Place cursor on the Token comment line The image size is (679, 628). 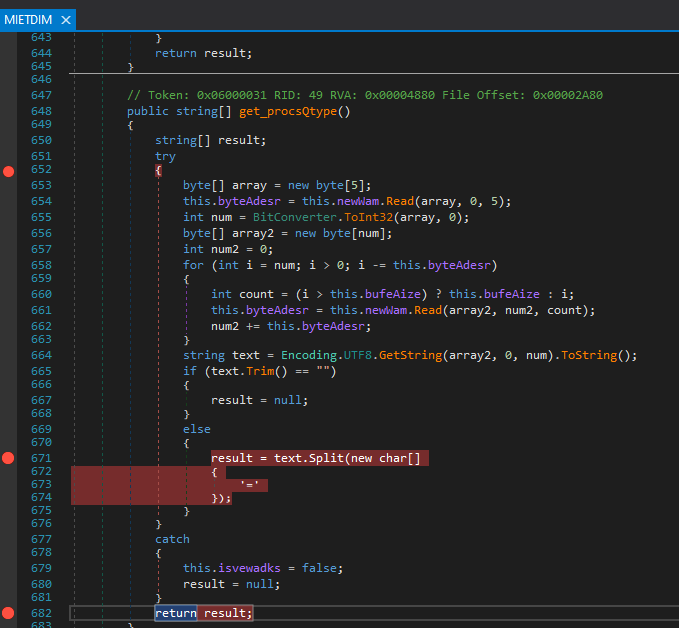pos(364,95)
